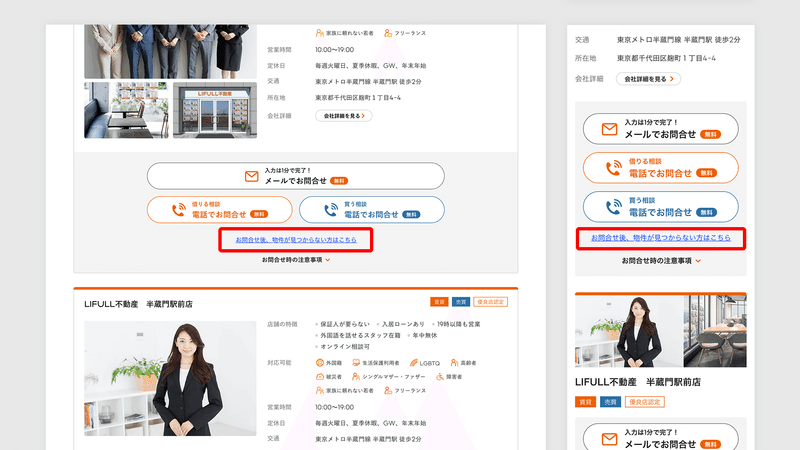
Task: Follow mobile link お問合せ後、物件が見つからない方はこちら
Action: pos(661,238)
